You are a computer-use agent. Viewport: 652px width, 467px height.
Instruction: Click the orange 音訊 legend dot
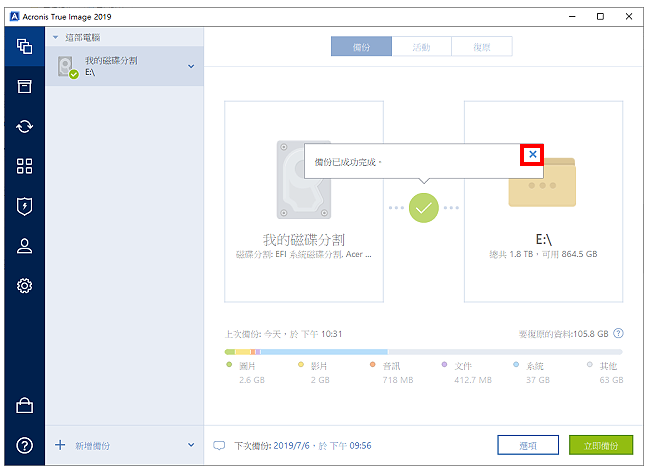click(x=373, y=365)
